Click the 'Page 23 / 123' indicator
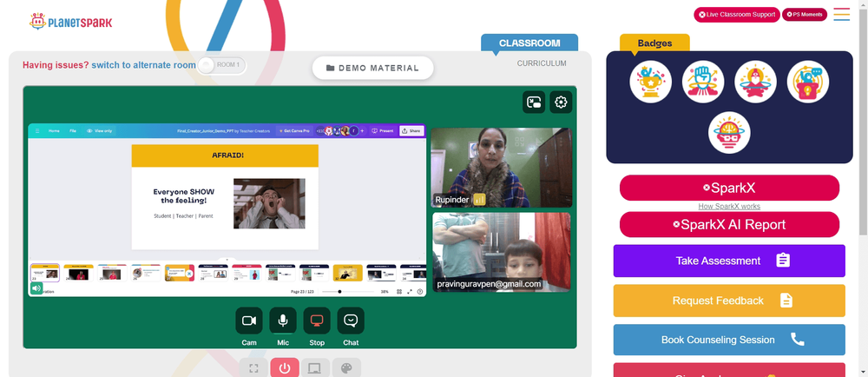Screen dimensions: 868x377 302,291
